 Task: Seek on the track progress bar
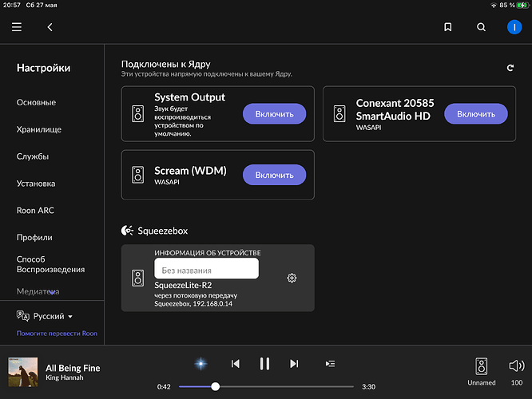[x=266, y=386]
